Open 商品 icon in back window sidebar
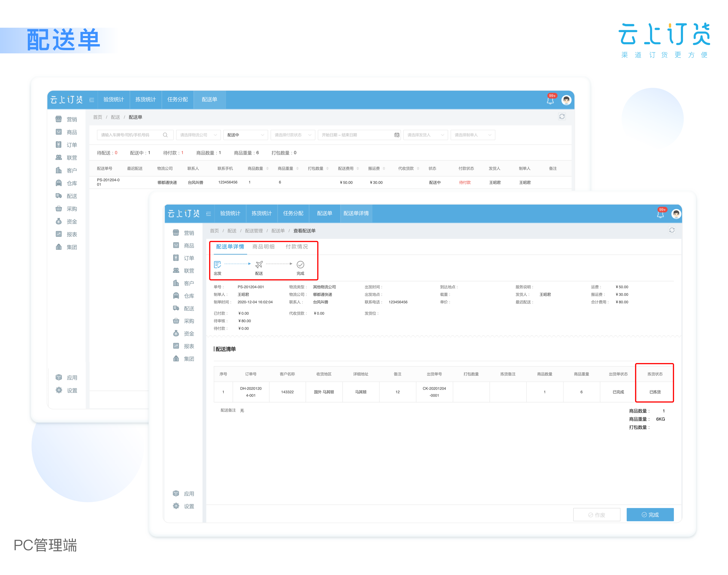Image resolution: width=728 pixels, height=575 pixels. coord(59,132)
